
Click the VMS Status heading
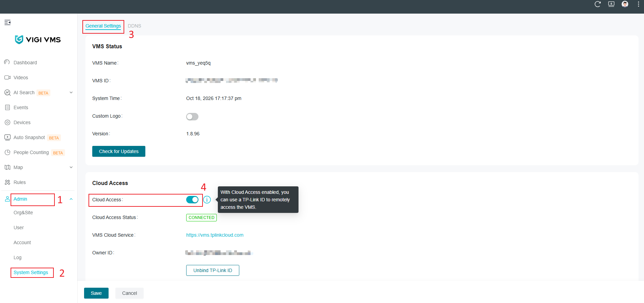[107, 46]
